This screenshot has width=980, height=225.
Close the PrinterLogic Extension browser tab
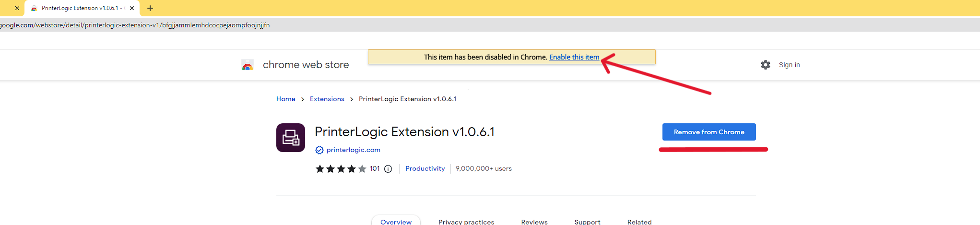[132, 8]
